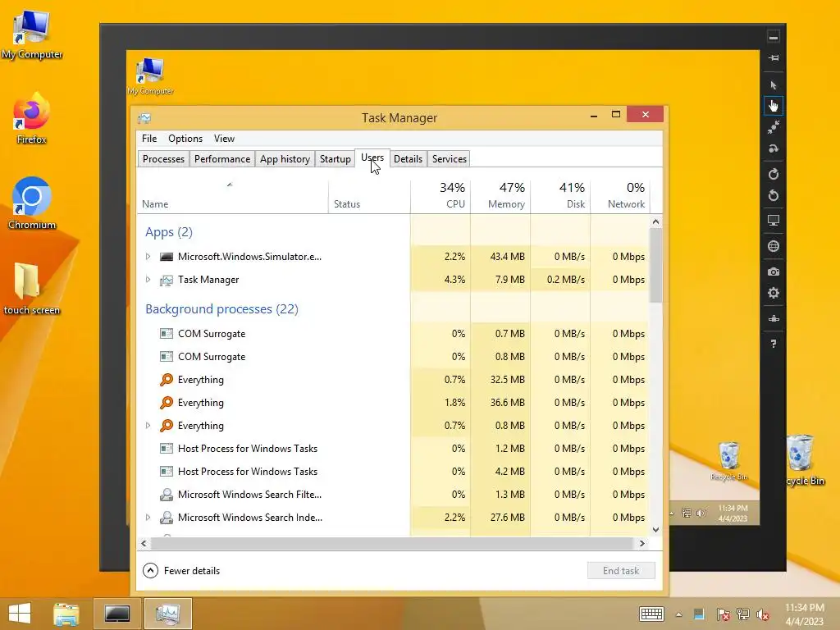Expand the Task Manager app row
The width and height of the screenshot is (840, 630).
coord(148,280)
